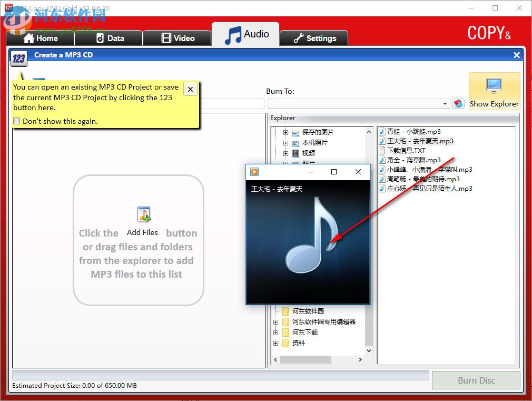This screenshot has width=532, height=401.
Task: Click the media player app icon in popup
Action: 254,172
